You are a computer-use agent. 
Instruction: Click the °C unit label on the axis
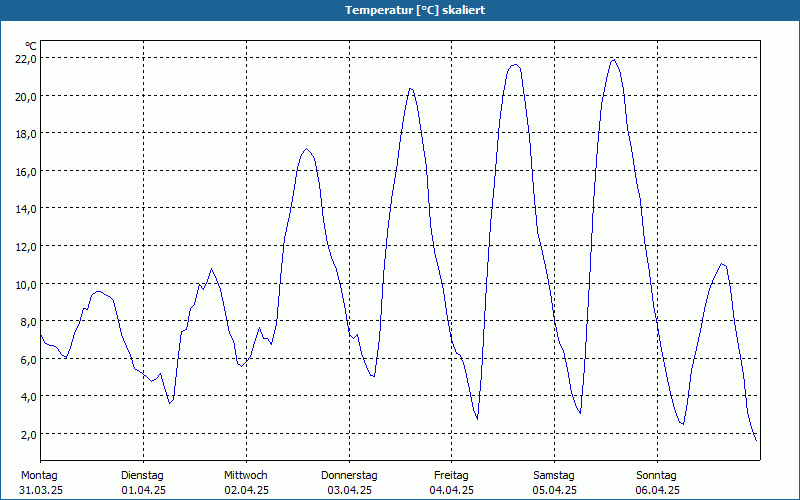31,46
